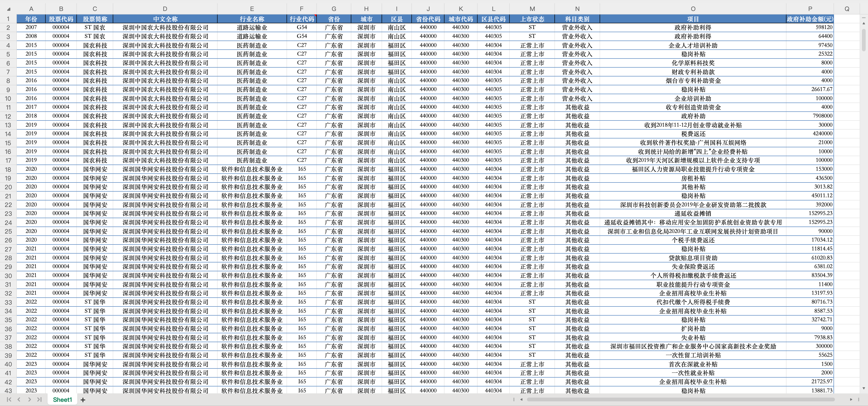
Task: Select the row 18 header
Action: tap(8, 169)
